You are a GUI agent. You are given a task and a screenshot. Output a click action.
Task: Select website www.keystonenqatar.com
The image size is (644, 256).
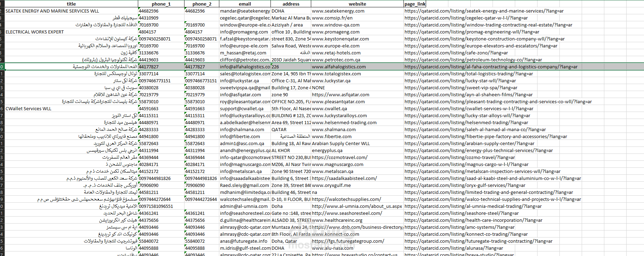357,39
